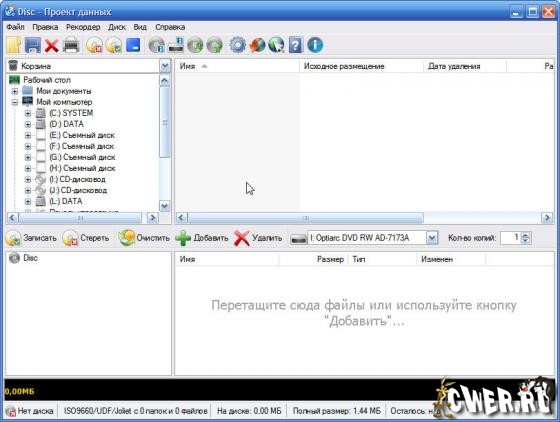Print using the printer toolbar icon
Screen dimensions: 560x422
click(x=71, y=45)
